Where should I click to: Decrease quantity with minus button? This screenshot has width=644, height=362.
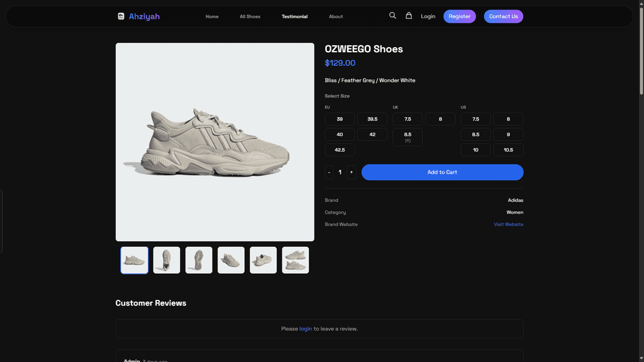coord(329,172)
